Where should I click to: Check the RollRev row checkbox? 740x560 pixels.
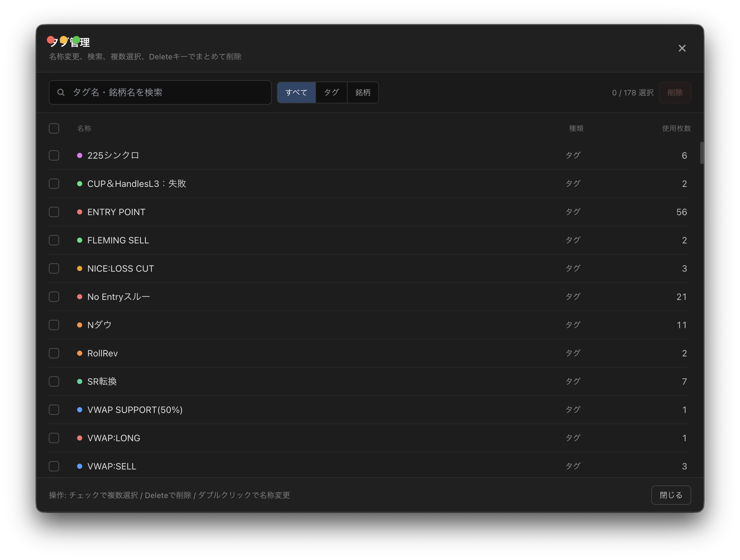[54, 353]
